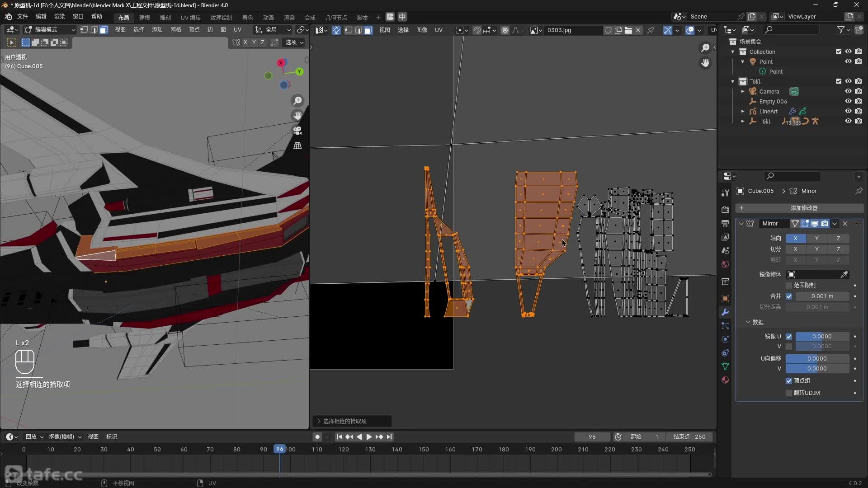Open the Object Data properties tab icon
This screenshot has height=488, width=868.
pyautogui.click(x=725, y=366)
